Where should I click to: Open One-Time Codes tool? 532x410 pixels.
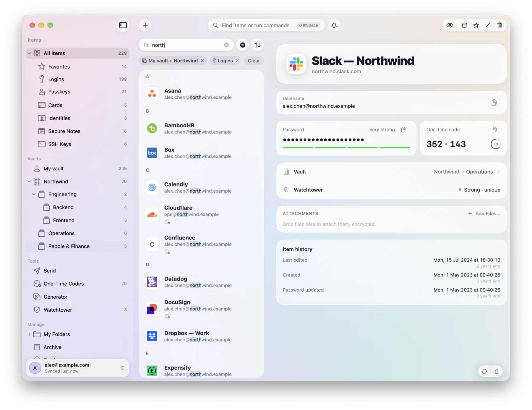point(78,284)
